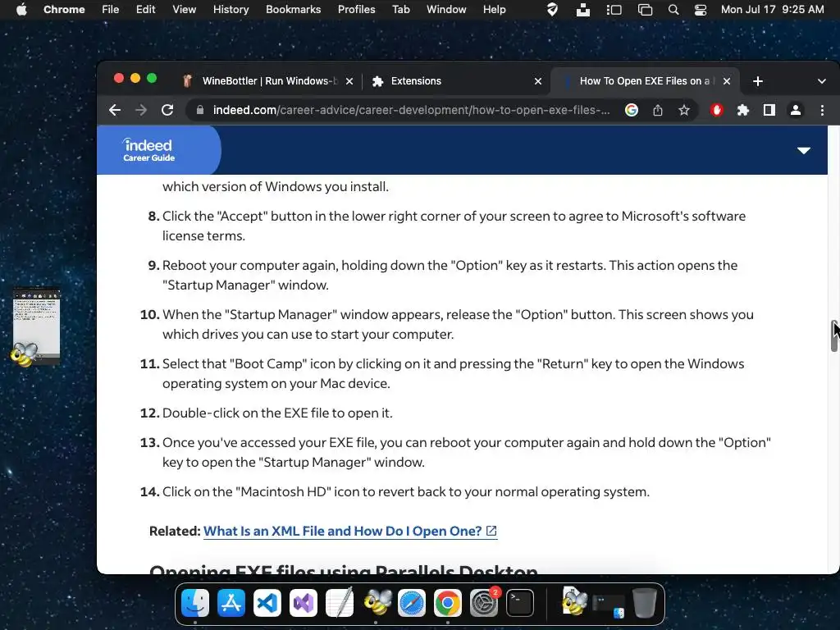The width and height of the screenshot is (840, 630).
Task: Open the bee app in Dock
Action: [376, 603]
